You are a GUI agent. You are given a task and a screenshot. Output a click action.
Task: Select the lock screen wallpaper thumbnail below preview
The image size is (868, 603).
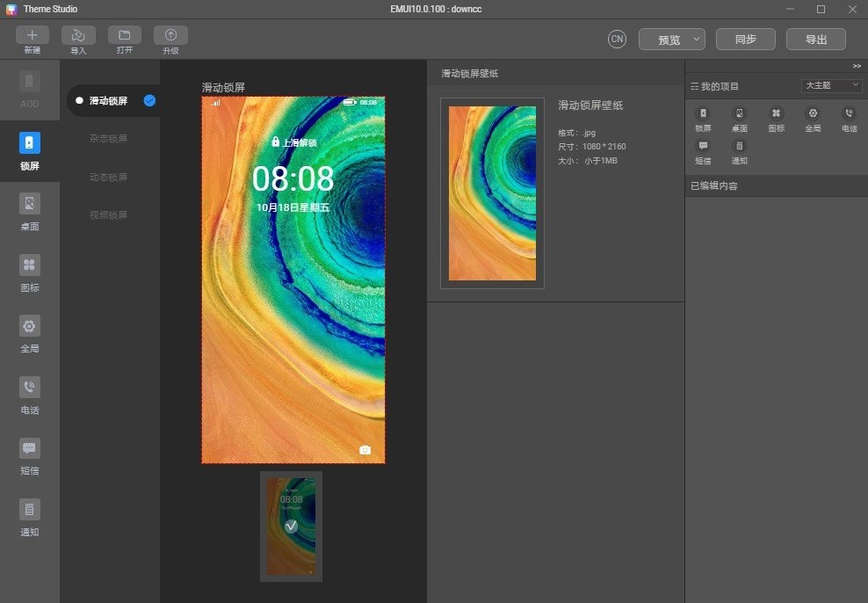(291, 527)
